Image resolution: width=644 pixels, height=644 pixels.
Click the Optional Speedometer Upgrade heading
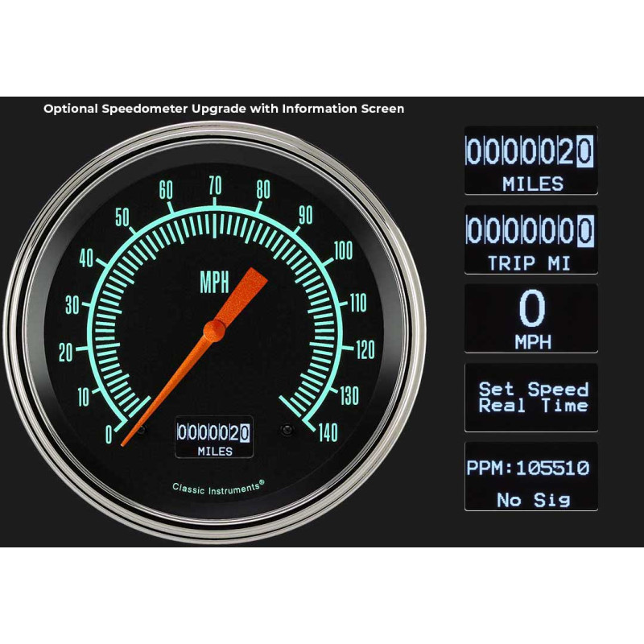(x=224, y=109)
